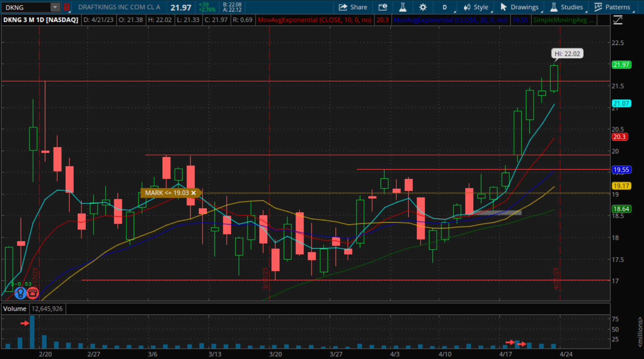Click the DRAFTKINGS INC COM CL A company name
The height and width of the screenshot is (359, 644).
(119, 7)
